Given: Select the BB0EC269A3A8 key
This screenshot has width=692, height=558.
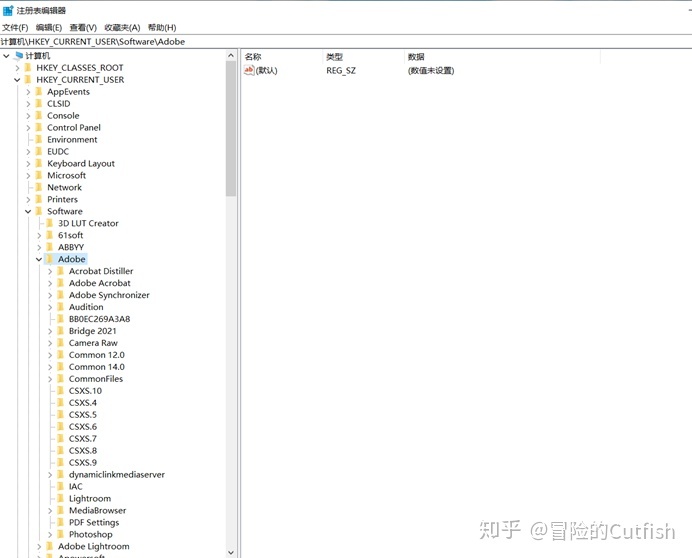Looking at the screenshot, I should [100, 319].
